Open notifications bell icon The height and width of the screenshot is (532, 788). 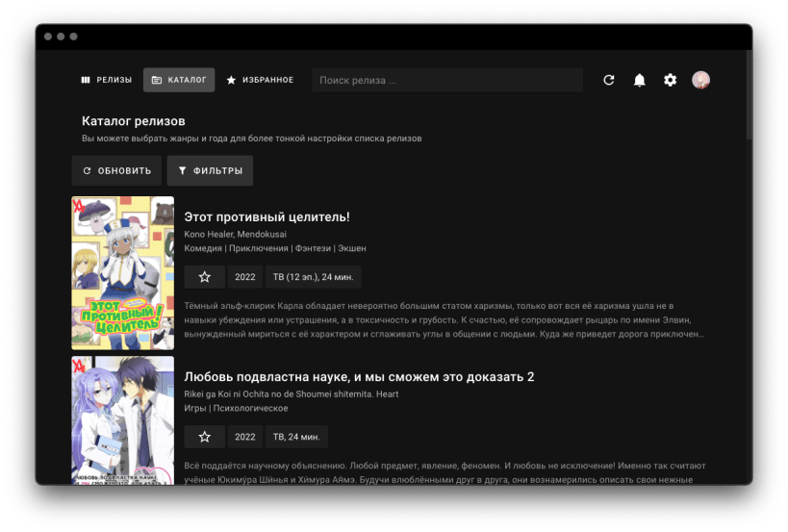[x=639, y=80]
